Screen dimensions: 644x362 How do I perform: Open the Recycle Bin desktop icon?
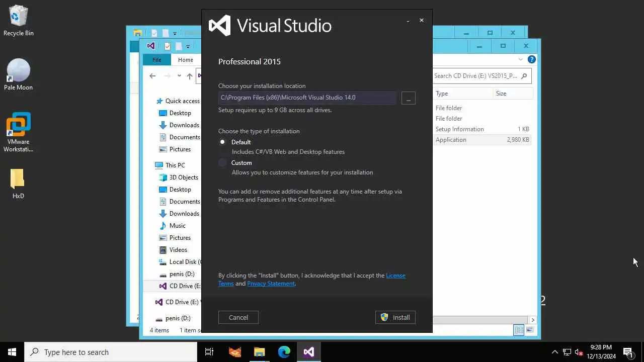click(19, 21)
